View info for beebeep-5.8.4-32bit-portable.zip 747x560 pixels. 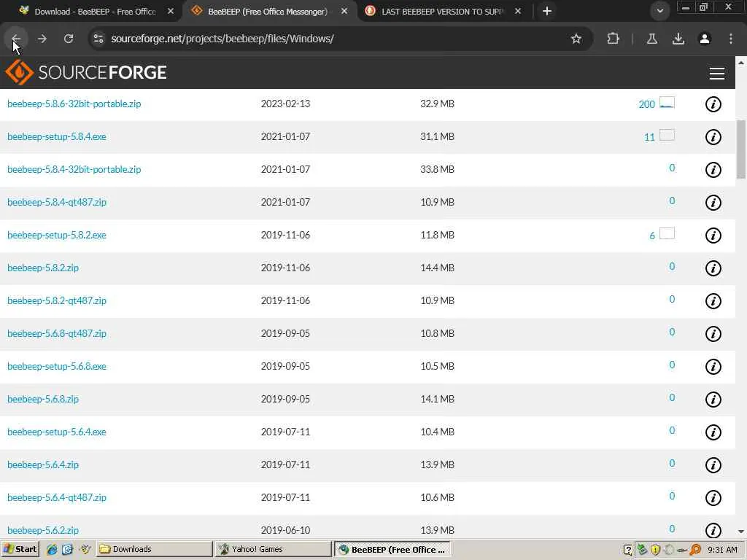click(x=713, y=169)
